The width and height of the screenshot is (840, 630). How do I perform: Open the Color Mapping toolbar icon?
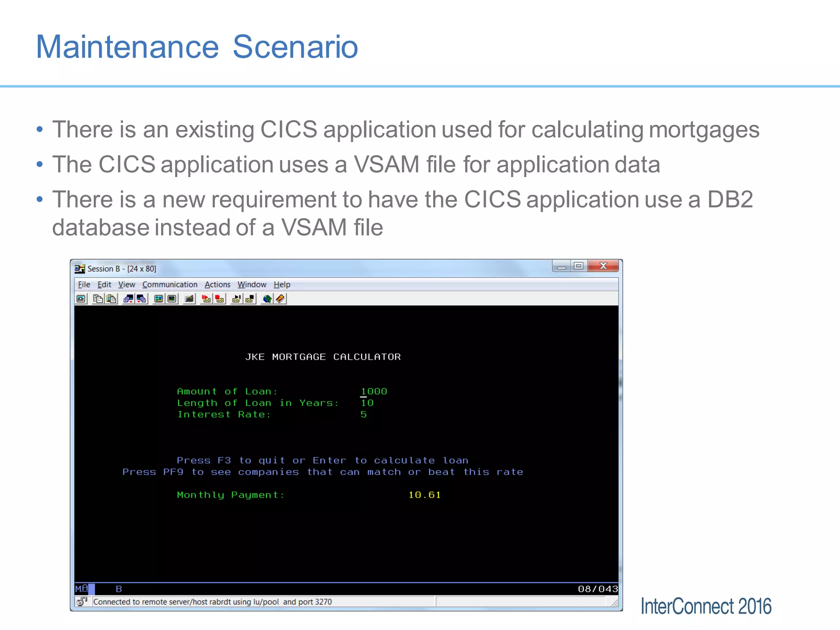[x=172, y=299]
